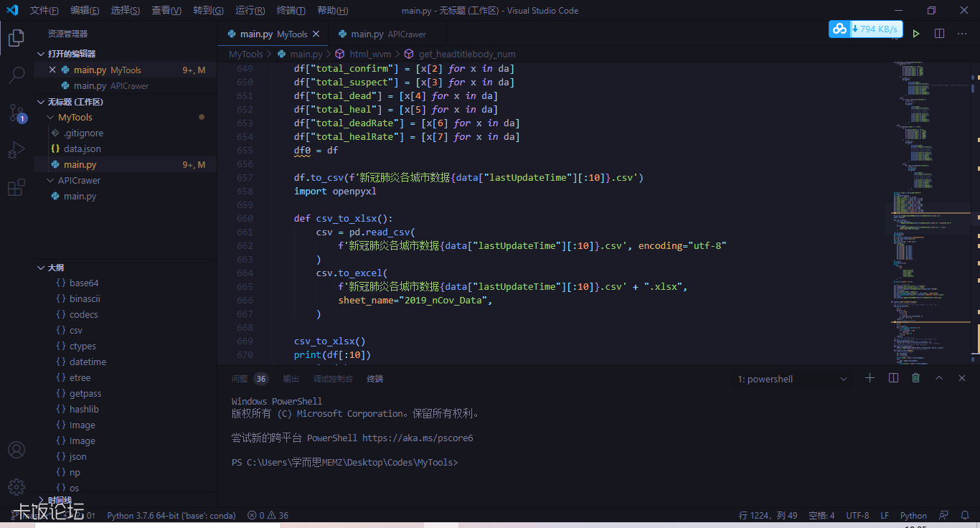Run Python file with green play icon
The image size is (980, 528).
click(916, 34)
